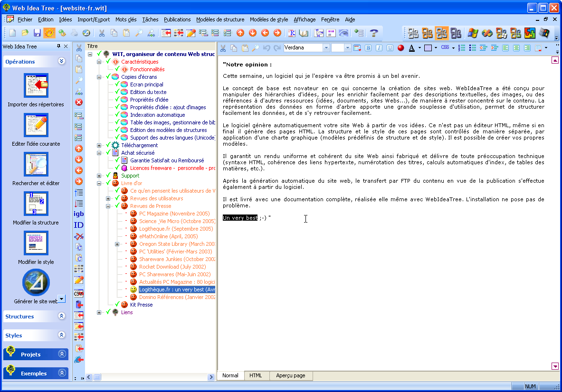This screenshot has width=562, height=392.
Task: Click the search magnifier in the editor toolbar
Action: [x=255, y=48]
